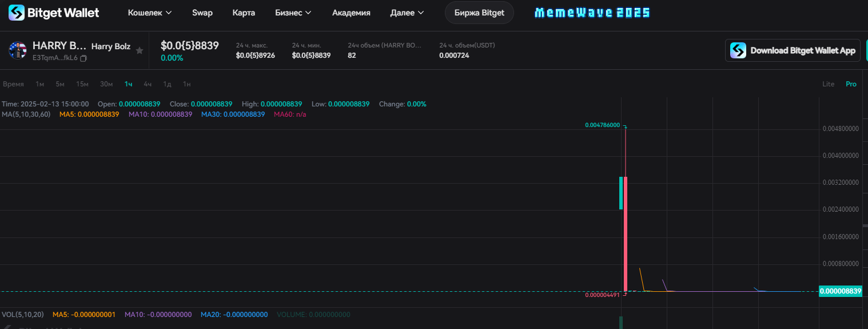Click the 24h volume value 82
The image size is (868, 329).
[352, 56]
